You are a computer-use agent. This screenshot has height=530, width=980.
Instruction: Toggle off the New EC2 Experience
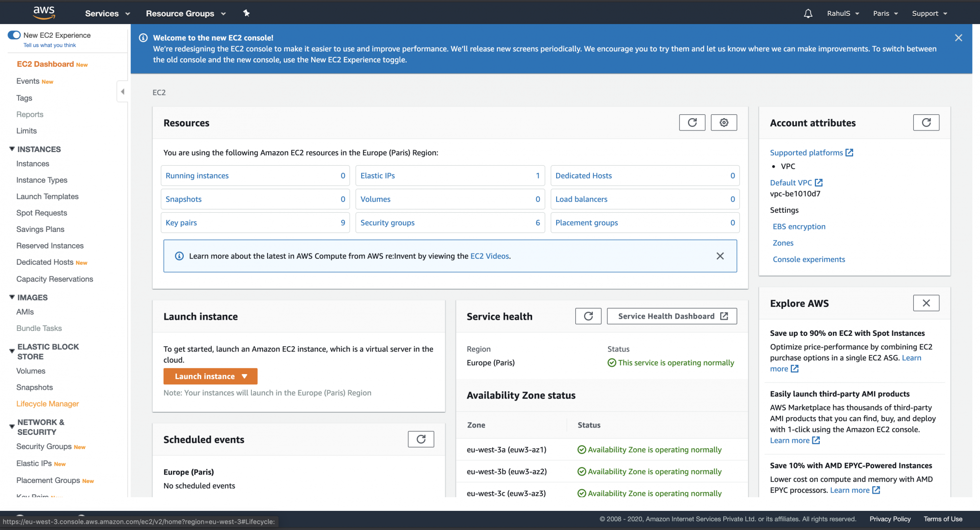(x=13, y=35)
